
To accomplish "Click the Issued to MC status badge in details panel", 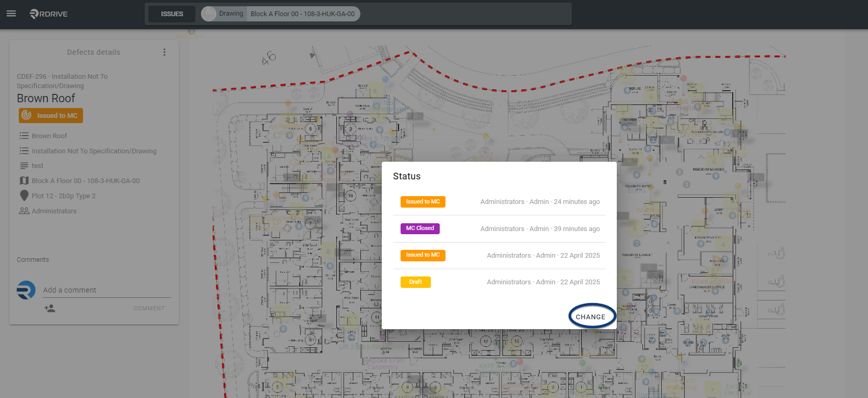I will pos(51,115).
